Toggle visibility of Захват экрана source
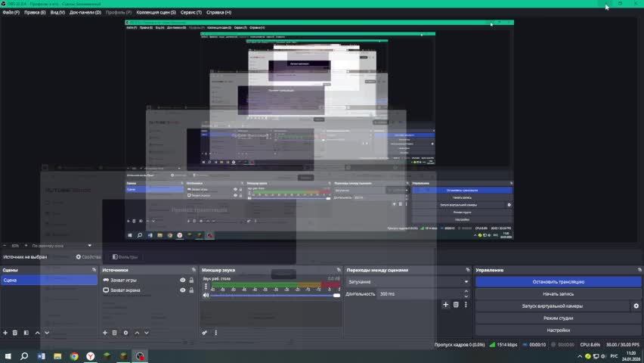Viewport: 644px width, 363px height. [182, 290]
